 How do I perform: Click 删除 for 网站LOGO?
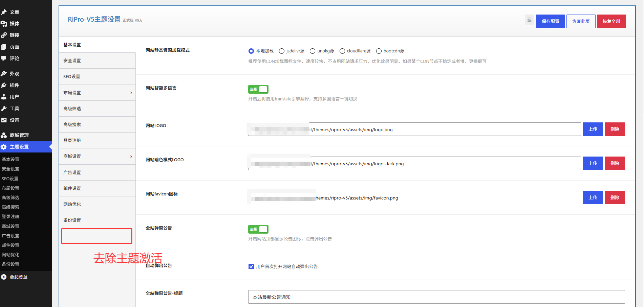(615, 129)
